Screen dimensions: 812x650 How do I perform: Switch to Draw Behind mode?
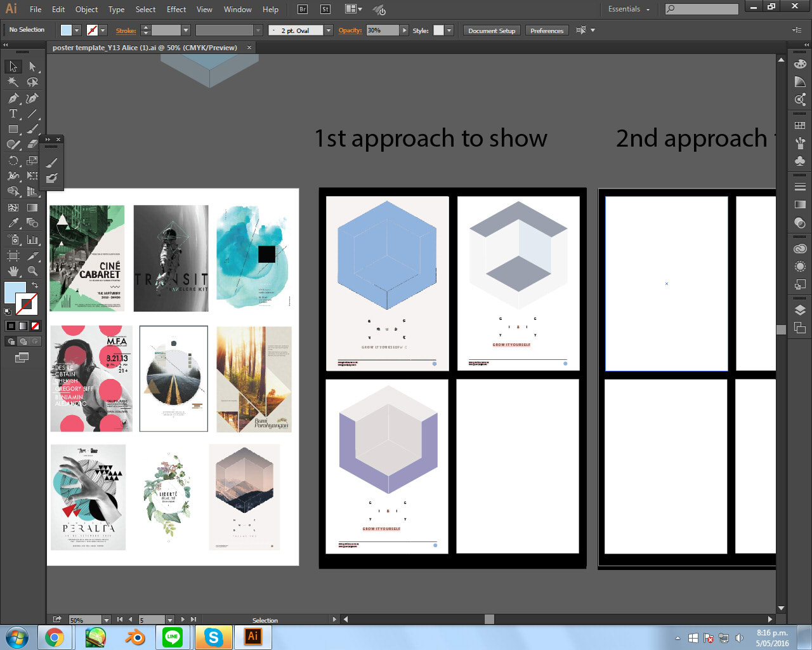coord(23,342)
